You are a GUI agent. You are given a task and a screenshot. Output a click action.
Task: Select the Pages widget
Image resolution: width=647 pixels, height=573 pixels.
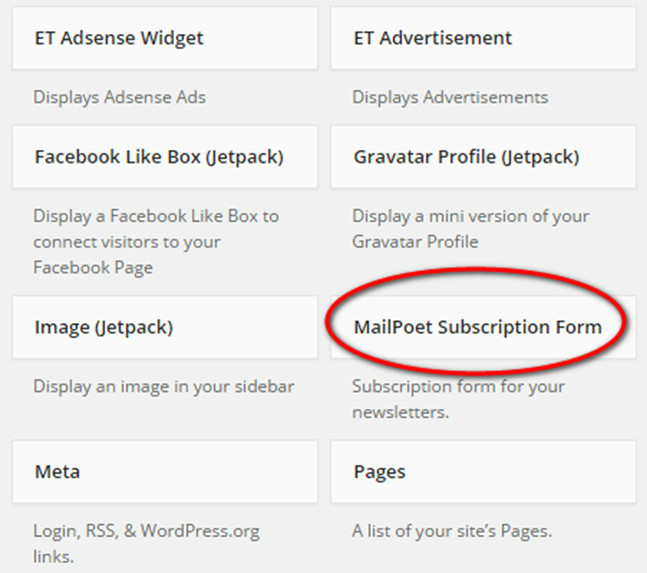coord(484,472)
